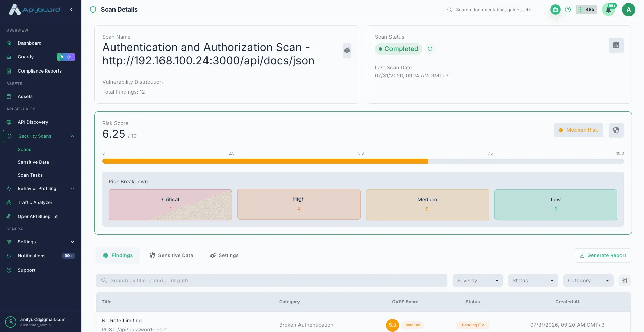Click the 5.3 CVSS score badge

(x=392, y=325)
